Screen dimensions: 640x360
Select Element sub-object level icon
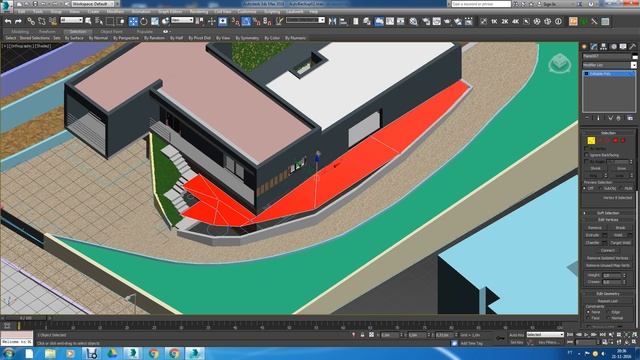click(x=623, y=140)
